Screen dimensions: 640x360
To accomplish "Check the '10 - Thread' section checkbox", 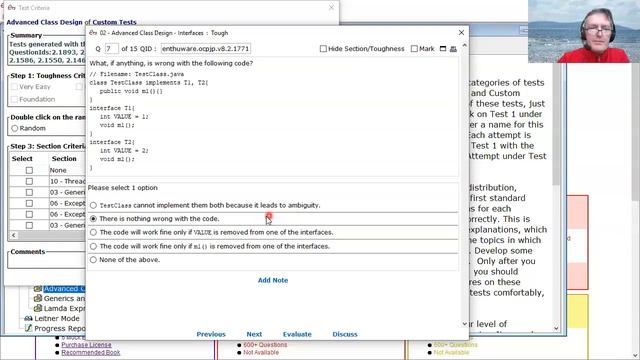I will coord(29,181).
